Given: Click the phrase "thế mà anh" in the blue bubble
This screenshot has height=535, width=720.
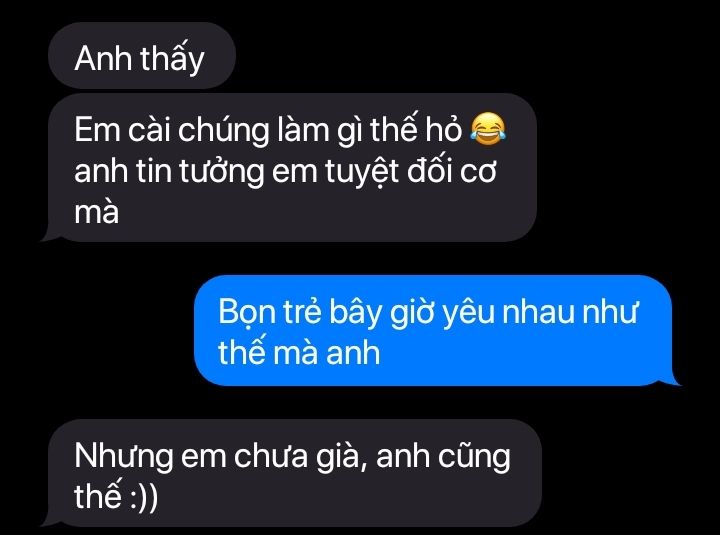Looking at the screenshot, I should click(299, 353).
